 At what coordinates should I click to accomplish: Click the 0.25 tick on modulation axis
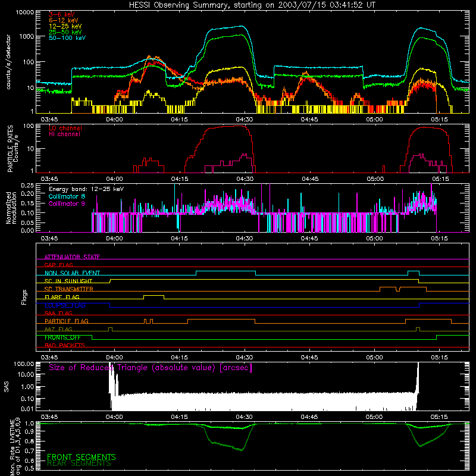(27, 185)
